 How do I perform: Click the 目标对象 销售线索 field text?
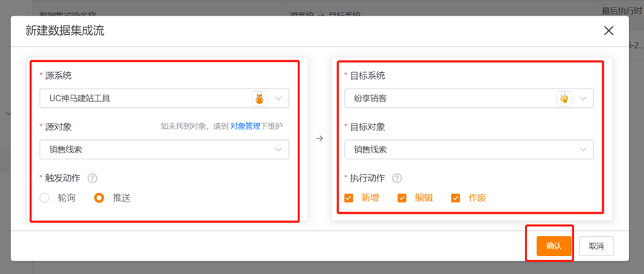point(370,150)
